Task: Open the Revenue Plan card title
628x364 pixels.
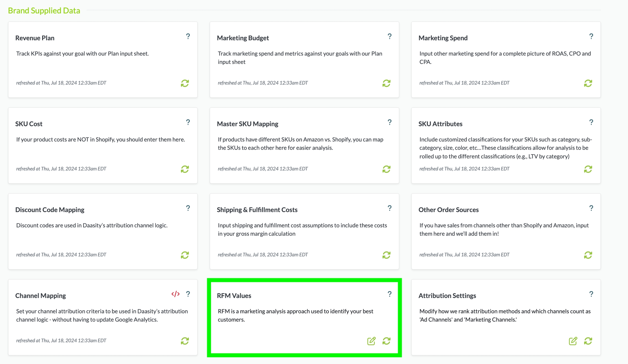Action: tap(35, 38)
